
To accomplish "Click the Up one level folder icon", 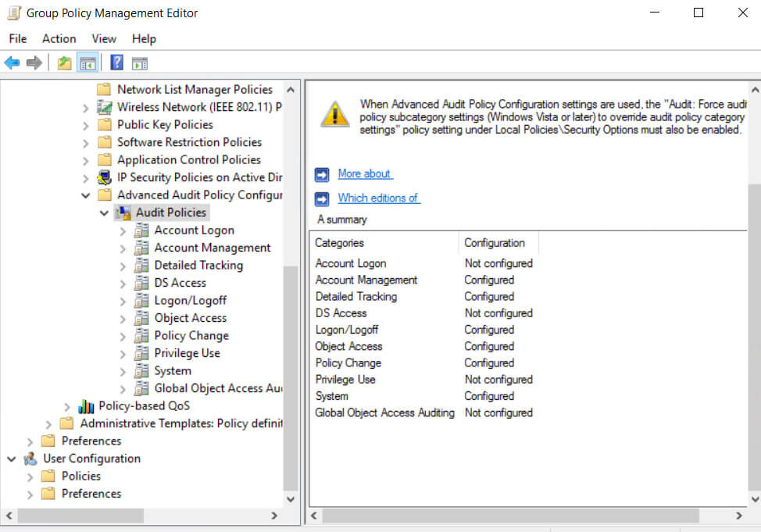I will [65, 62].
